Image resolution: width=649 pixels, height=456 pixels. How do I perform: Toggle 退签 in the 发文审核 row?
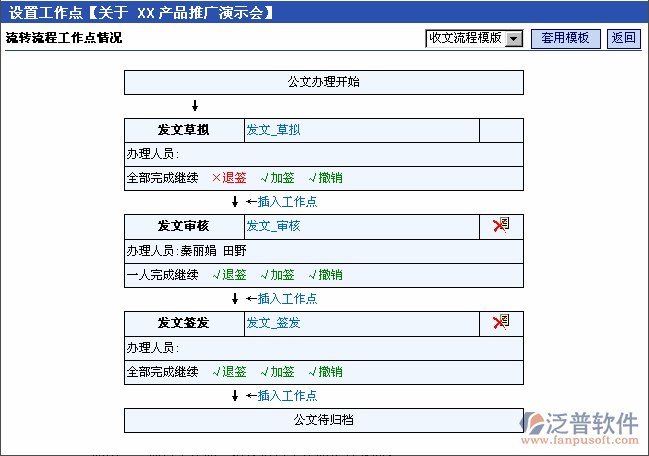coord(229,275)
